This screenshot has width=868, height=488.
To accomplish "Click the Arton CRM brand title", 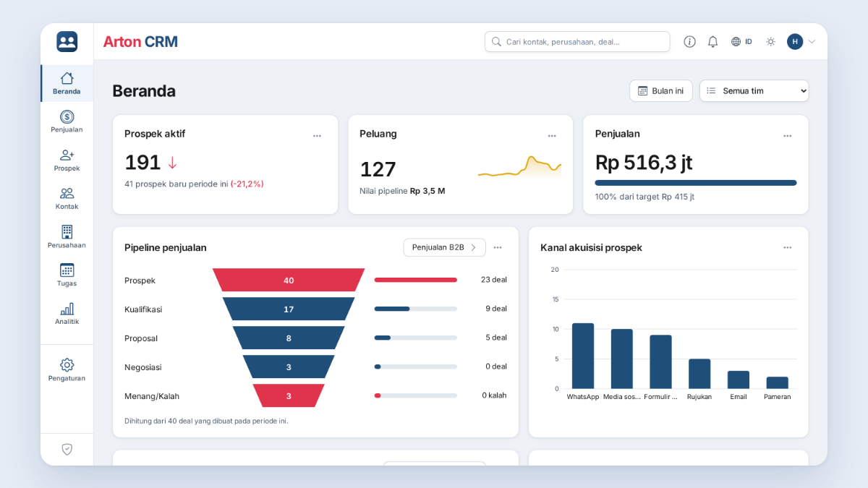I will [x=140, y=42].
